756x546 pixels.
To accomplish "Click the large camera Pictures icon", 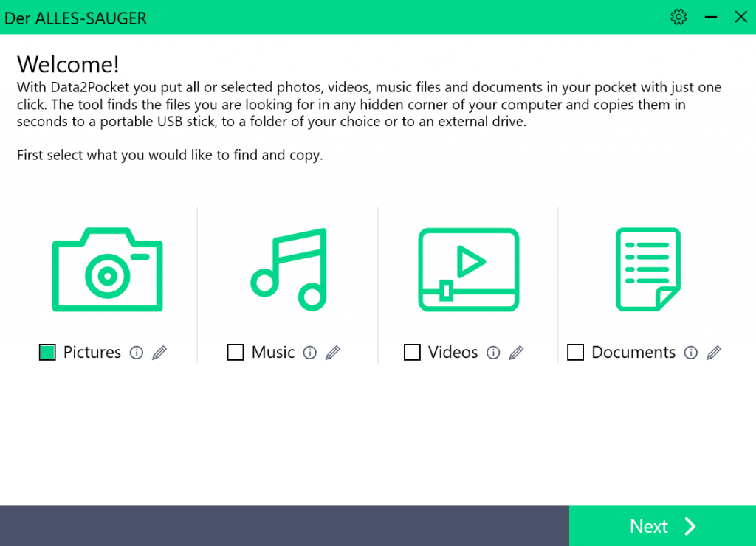I will click(x=108, y=269).
